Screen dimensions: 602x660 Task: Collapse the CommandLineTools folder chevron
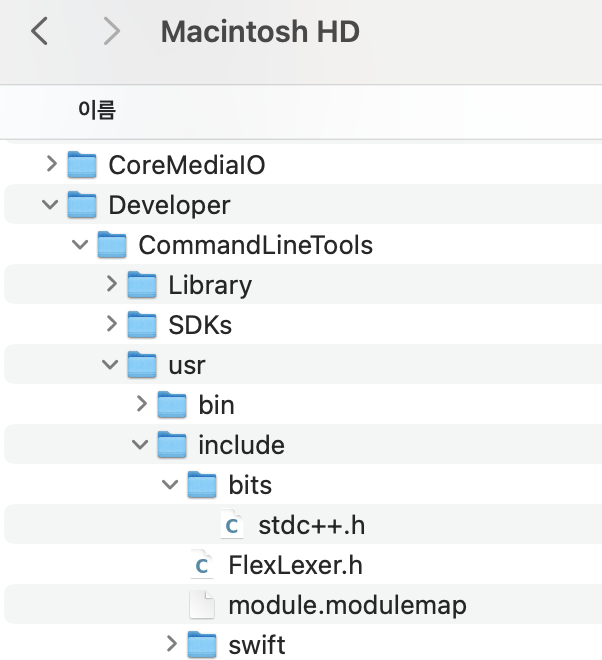pos(80,245)
